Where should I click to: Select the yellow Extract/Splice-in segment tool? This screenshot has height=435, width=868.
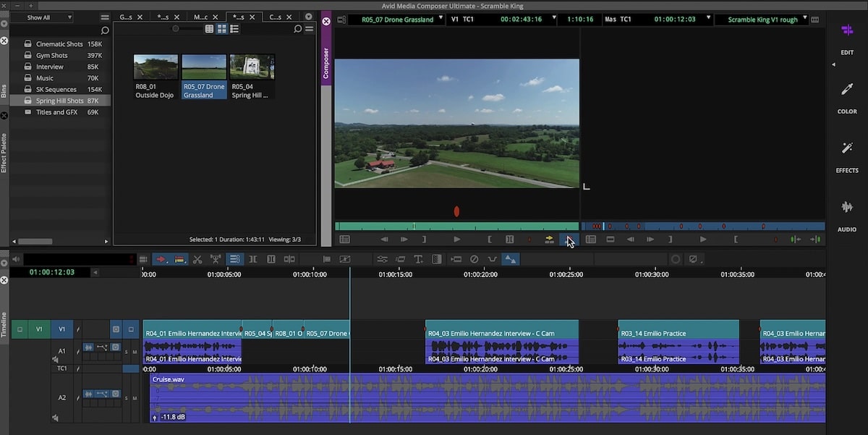point(179,259)
